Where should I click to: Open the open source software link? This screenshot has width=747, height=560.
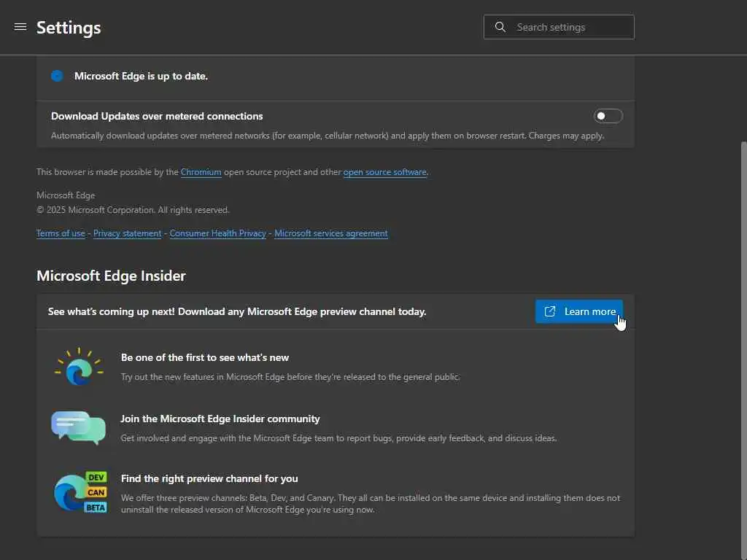click(384, 172)
